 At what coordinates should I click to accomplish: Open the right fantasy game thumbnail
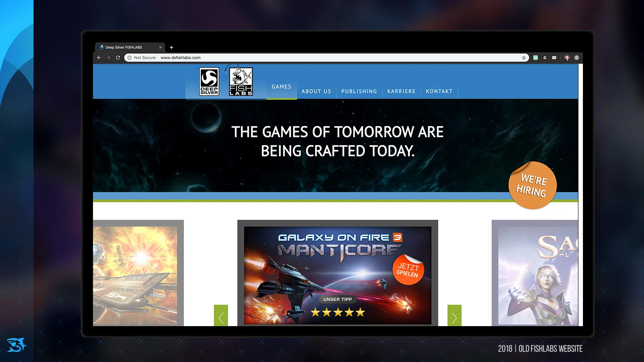(535, 273)
